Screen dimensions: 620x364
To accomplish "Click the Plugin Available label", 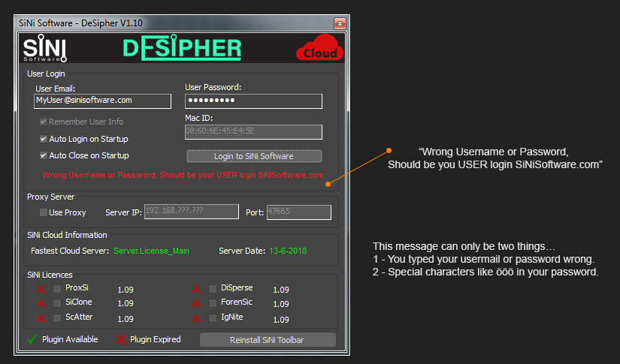I will pos(70,339).
